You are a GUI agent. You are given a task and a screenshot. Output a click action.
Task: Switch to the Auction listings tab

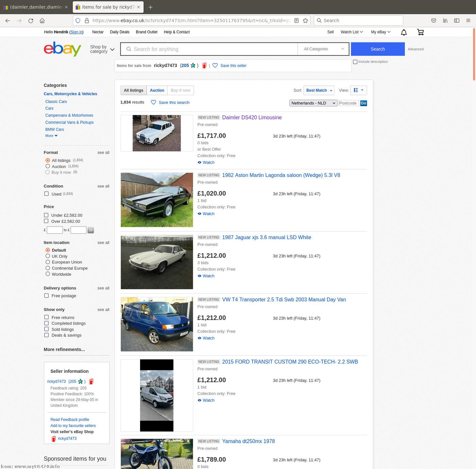point(157,90)
